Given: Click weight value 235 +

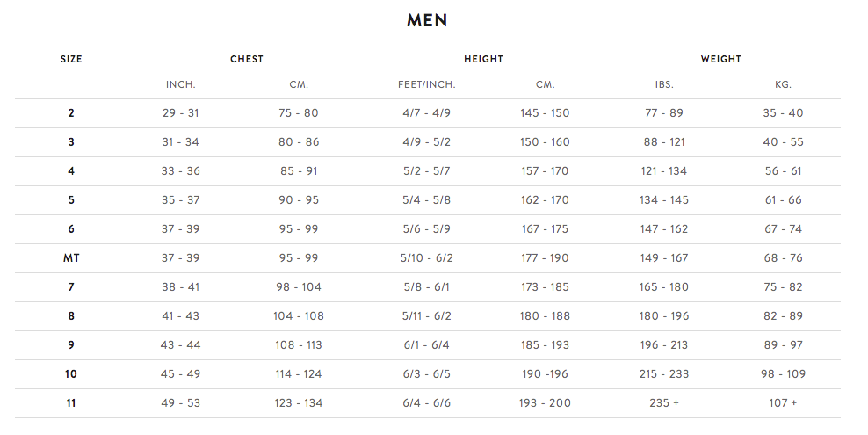Looking at the screenshot, I should click(x=664, y=402).
